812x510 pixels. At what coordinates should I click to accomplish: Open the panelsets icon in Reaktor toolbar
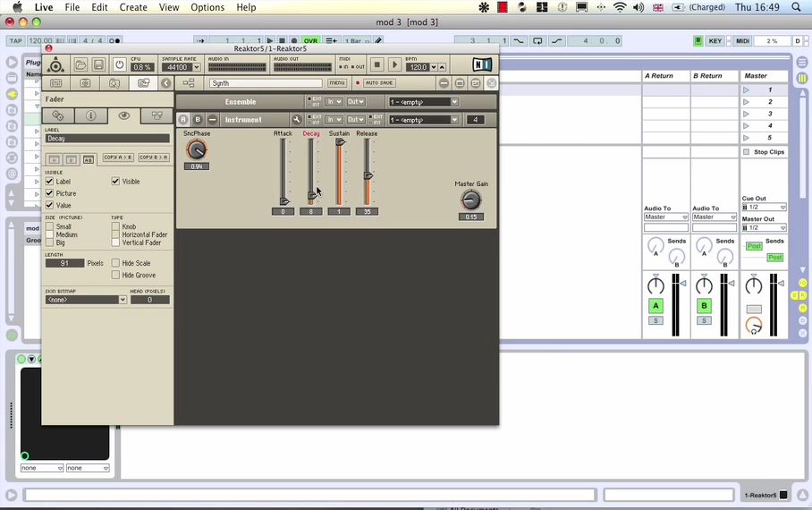56,83
